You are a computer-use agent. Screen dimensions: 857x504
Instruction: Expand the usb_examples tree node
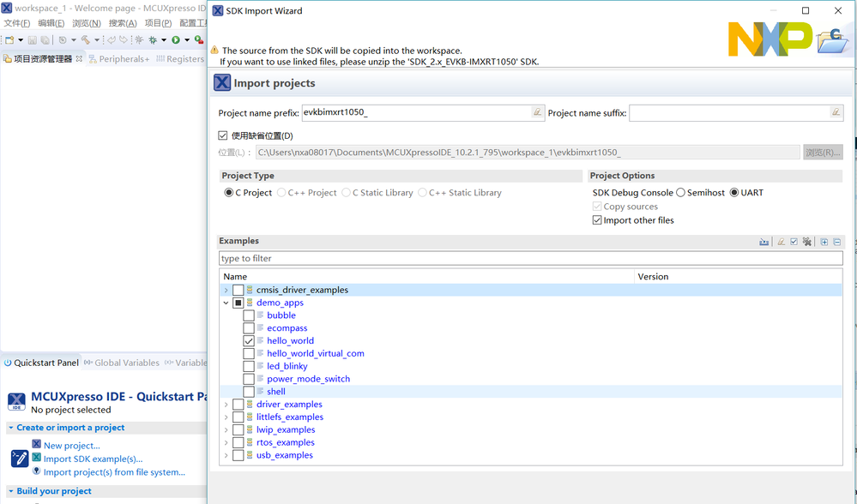pyautogui.click(x=226, y=455)
